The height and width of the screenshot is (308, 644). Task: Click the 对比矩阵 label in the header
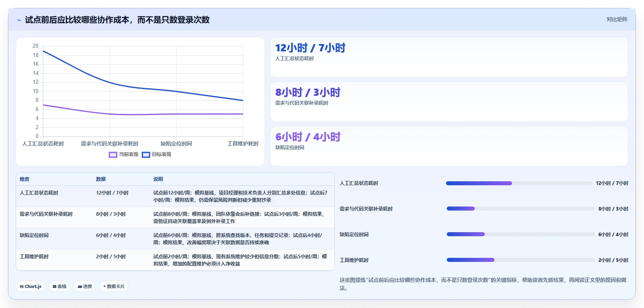tap(617, 19)
